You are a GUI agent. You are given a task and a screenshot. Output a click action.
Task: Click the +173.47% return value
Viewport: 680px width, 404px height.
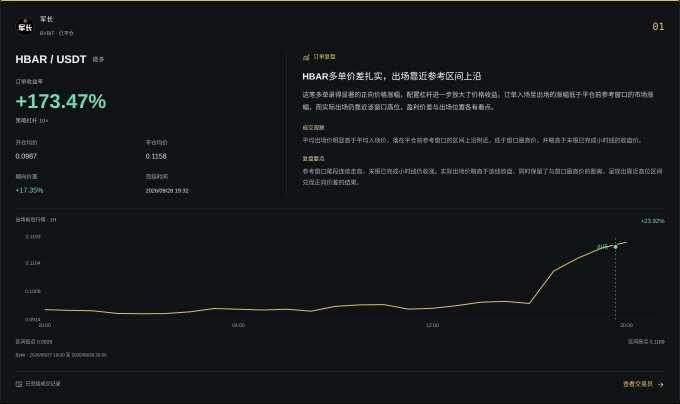click(x=61, y=101)
